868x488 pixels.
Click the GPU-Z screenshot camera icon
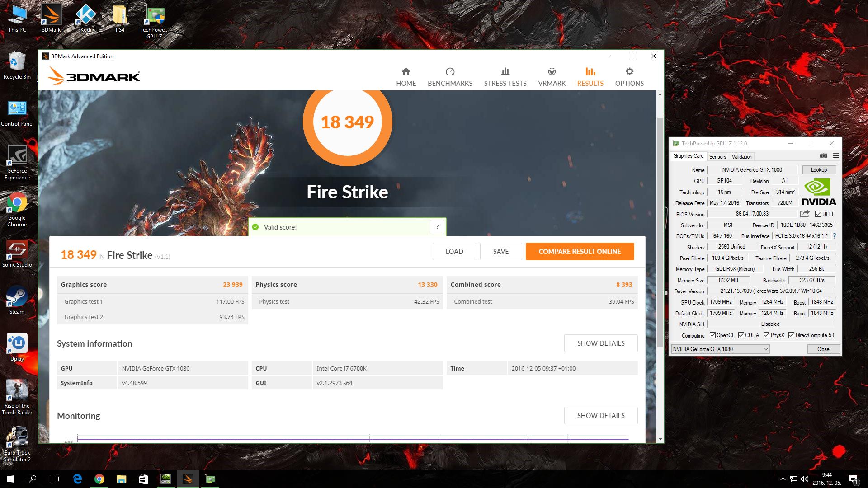824,155
